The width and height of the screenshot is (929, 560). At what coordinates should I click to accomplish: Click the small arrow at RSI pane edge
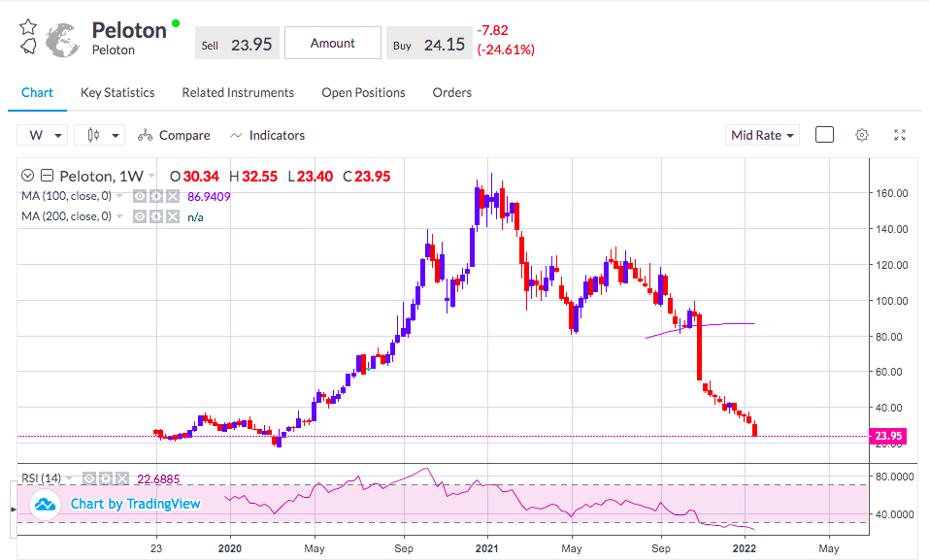[13, 509]
